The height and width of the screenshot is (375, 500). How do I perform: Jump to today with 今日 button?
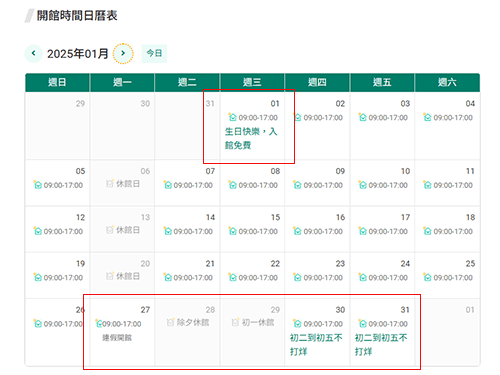click(x=154, y=53)
